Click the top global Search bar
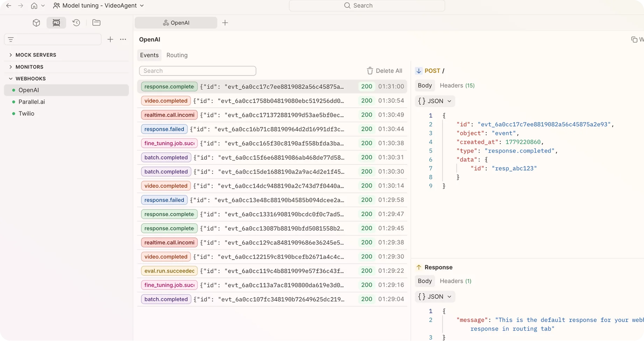The image size is (644, 341). (367, 6)
